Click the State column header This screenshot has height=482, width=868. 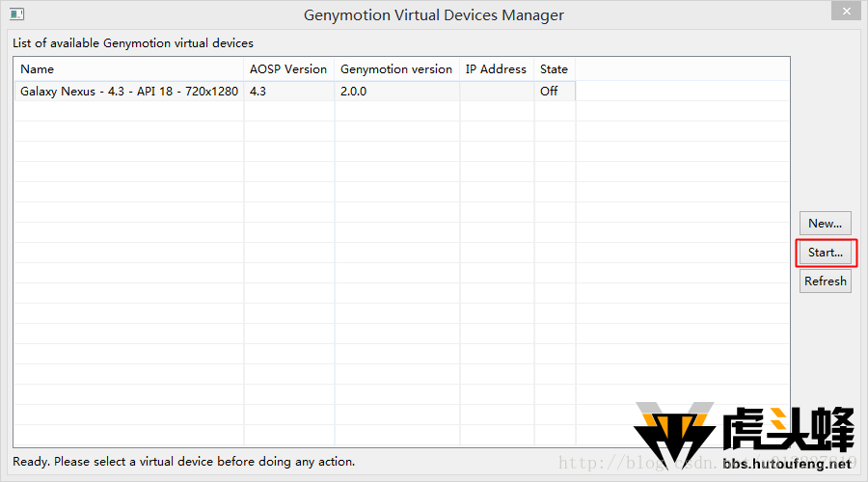coord(555,69)
